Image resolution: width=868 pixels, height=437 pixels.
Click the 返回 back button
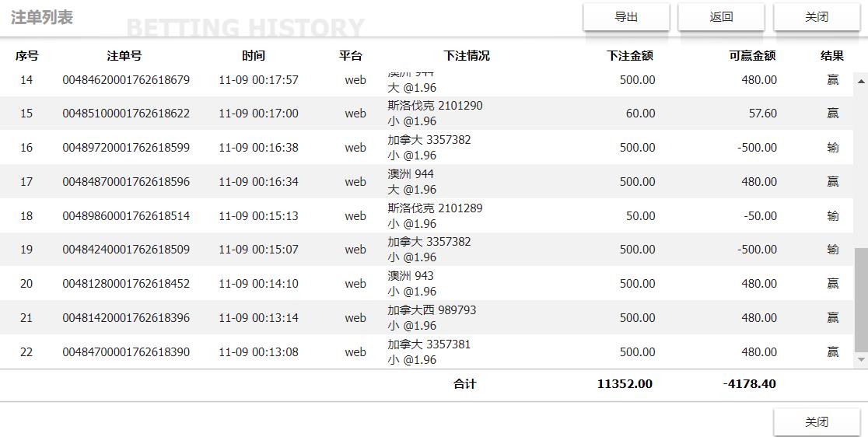point(721,17)
